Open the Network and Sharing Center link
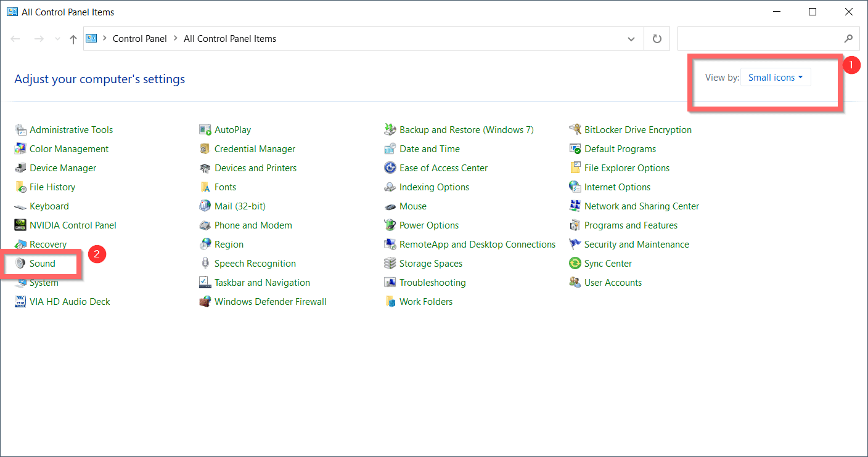 coord(642,206)
